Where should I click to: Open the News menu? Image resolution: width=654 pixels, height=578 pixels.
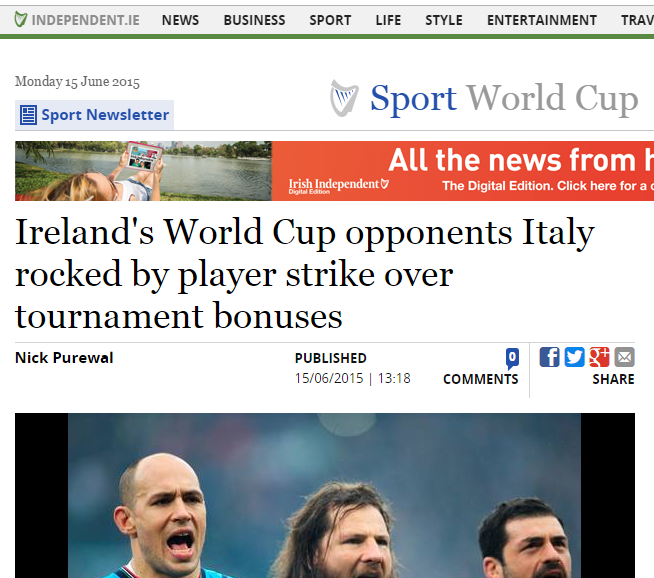pyautogui.click(x=180, y=20)
